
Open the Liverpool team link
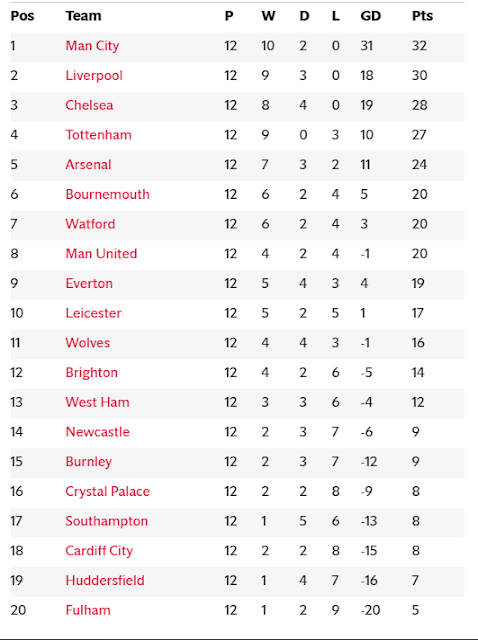(94, 76)
